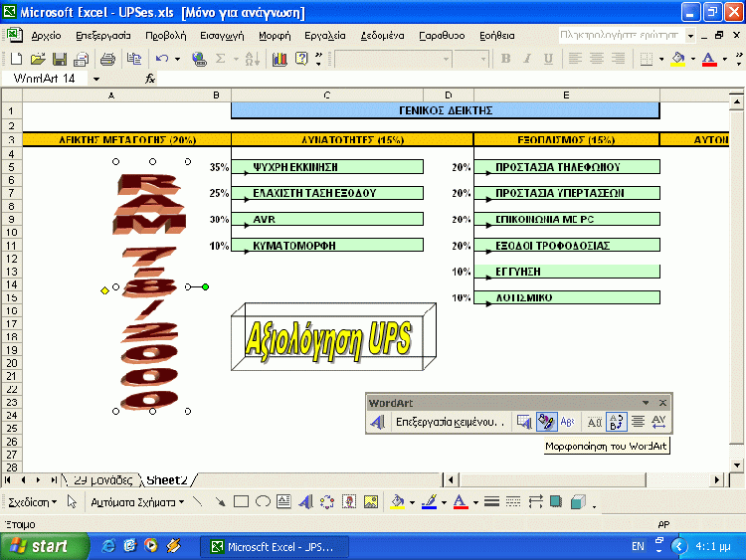The image size is (746, 560).
Task: Save the workbook with the floppy icon
Action: point(60,59)
